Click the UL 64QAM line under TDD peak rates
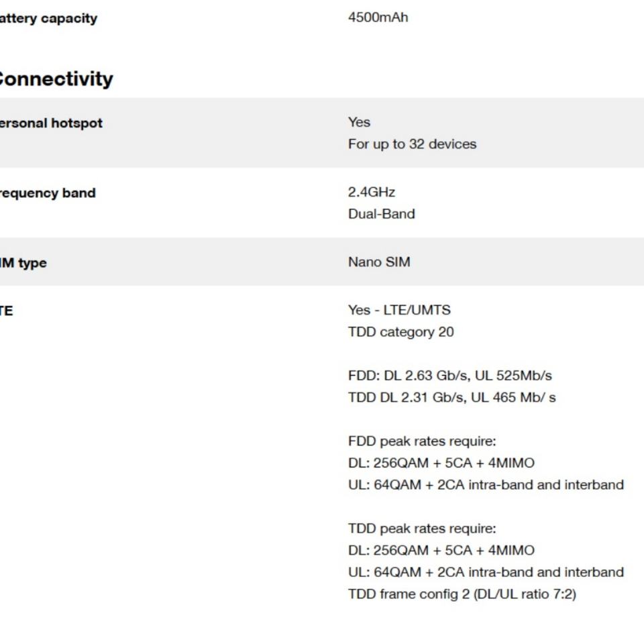Image resolution: width=644 pixels, height=644 pixels. click(486, 572)
